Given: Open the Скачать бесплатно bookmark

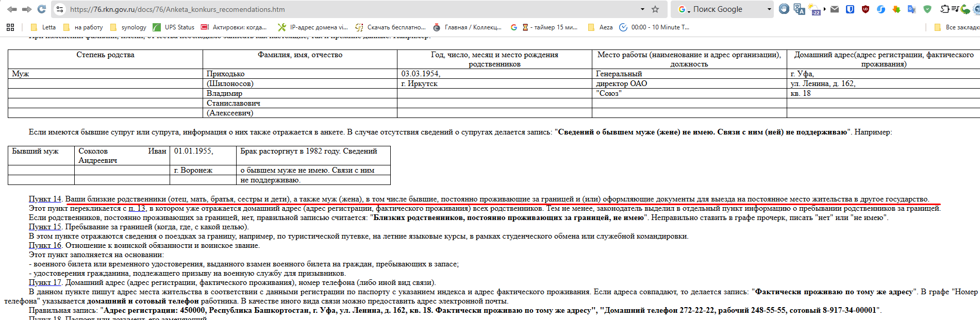Looking at the screenshot, I should [391, 27].
